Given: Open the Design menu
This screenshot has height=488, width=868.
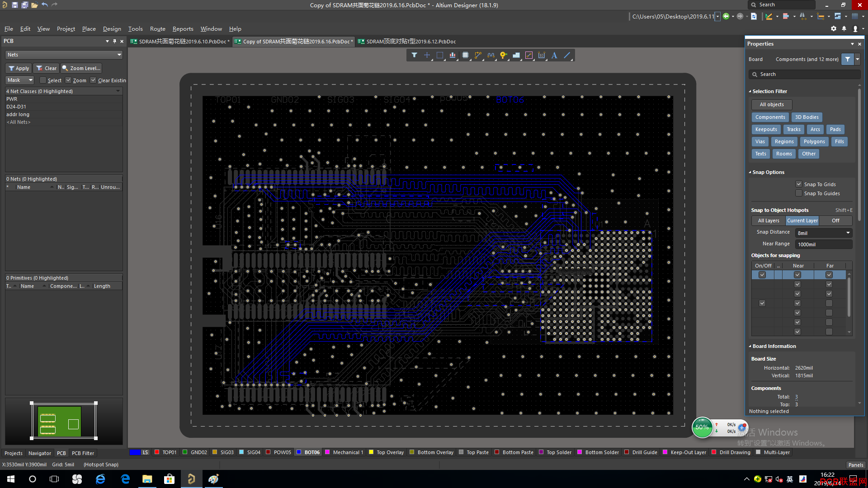Looking at the screenshot, I should tap(112, 28).
